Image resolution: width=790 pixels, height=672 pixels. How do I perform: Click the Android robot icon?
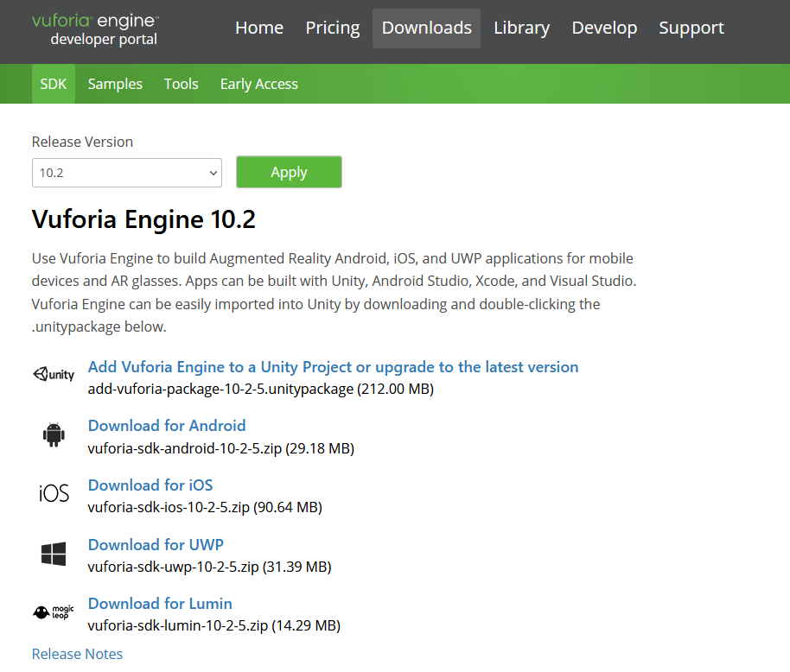coord(54,434)
